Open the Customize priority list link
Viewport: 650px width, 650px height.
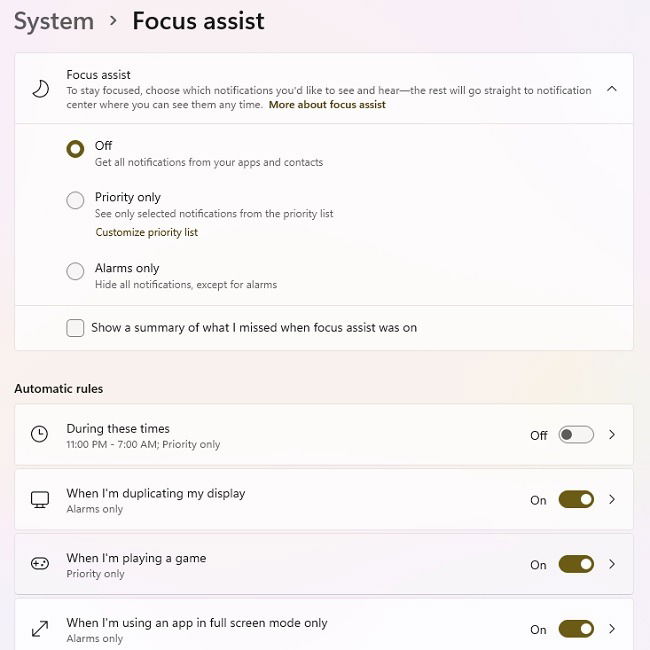[x=146, y=232]
